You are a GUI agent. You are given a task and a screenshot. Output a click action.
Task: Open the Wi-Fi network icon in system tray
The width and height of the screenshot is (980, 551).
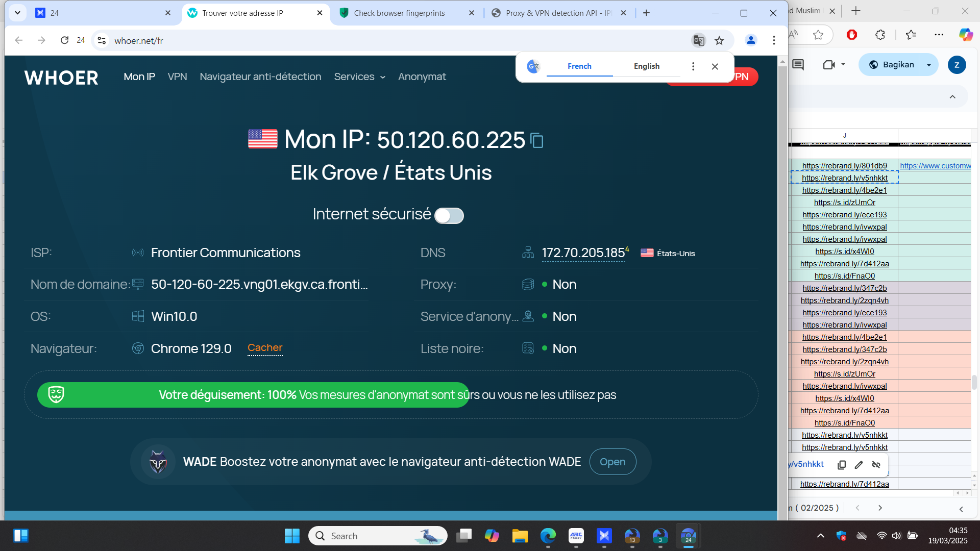coord(881,536)
